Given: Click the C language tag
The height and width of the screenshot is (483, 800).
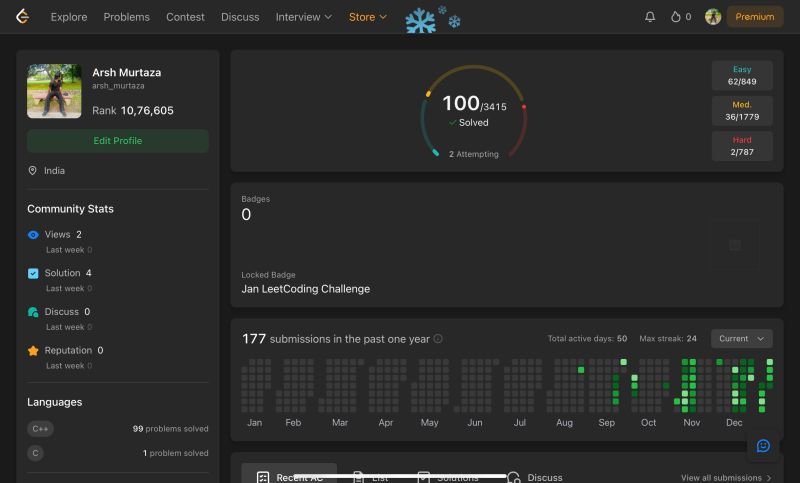Looking at the screenshot, I should pos(35,453).
